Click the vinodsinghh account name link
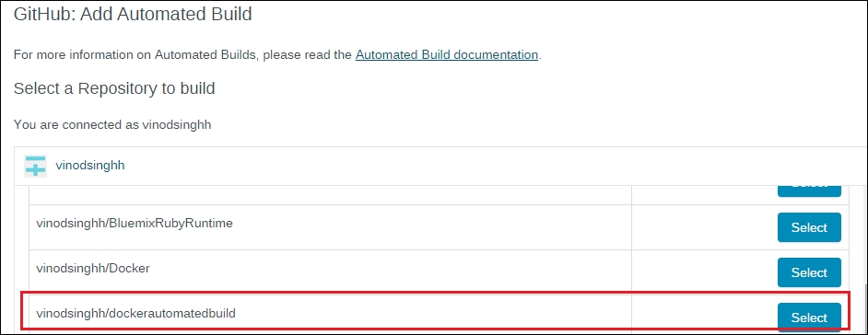Screen dimensions: 868x335 click(90, 166)
